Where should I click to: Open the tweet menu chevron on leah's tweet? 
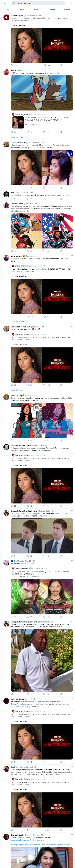[72, 192]
